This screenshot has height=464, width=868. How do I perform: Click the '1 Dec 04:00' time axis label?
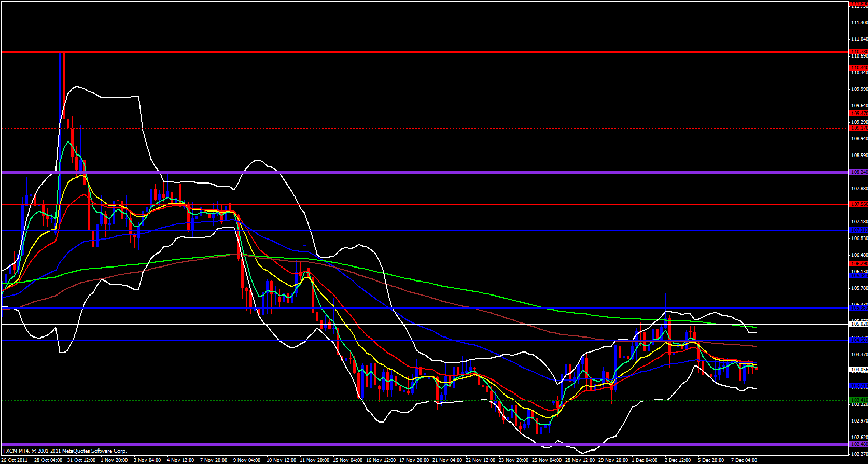[x=645, y=460]
